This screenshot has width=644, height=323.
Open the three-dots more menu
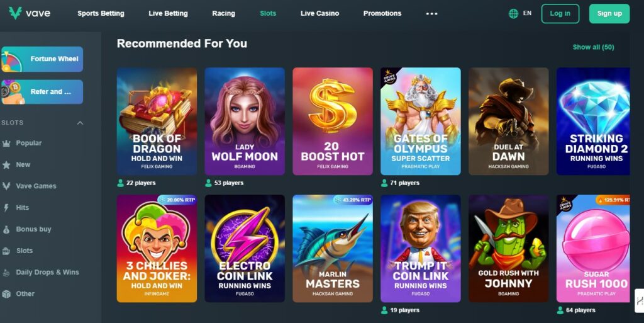[431, 14]
